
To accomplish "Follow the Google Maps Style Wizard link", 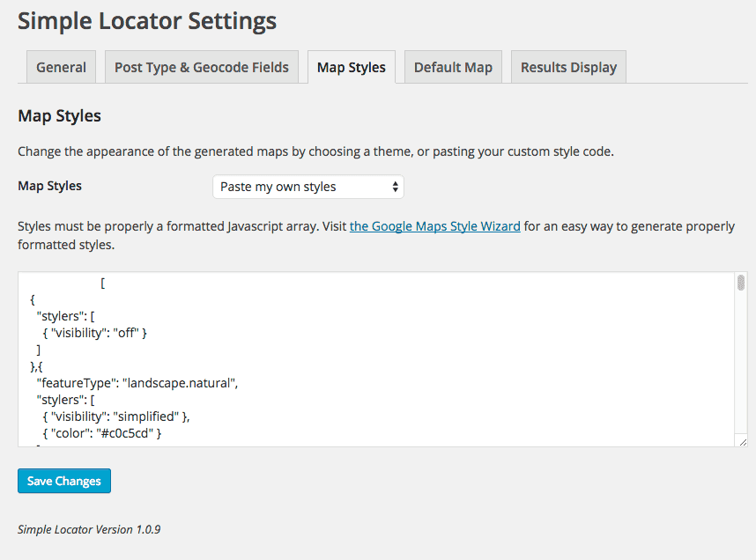I will click(x=434, y=226).
